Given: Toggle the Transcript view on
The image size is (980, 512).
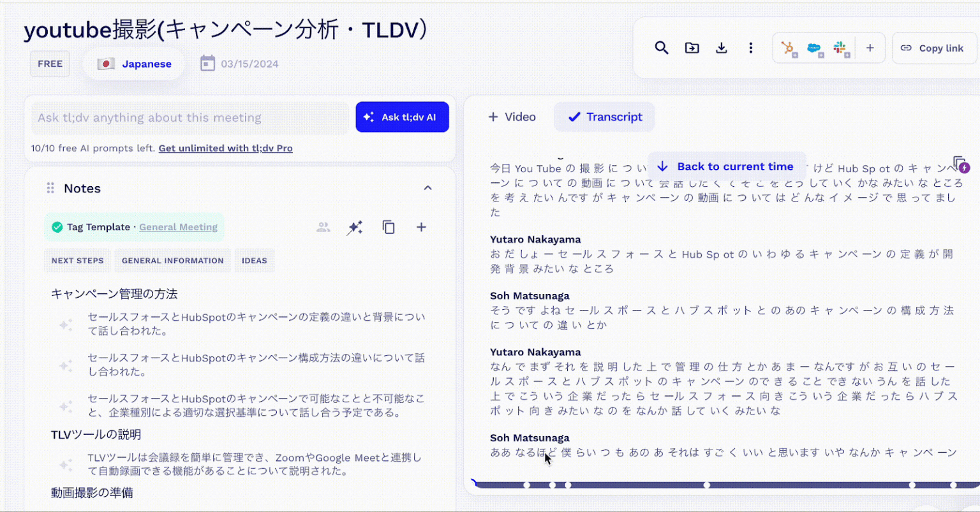Looking at the screenshot, I should pos(604,117).
